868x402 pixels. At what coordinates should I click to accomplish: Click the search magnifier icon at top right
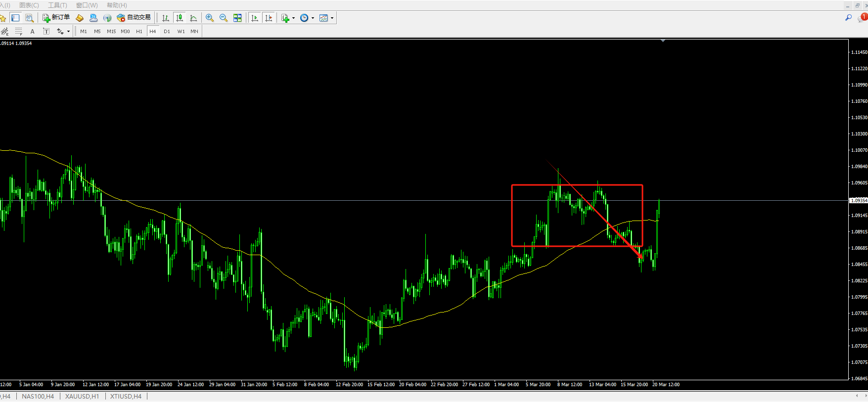pos(848,18)
